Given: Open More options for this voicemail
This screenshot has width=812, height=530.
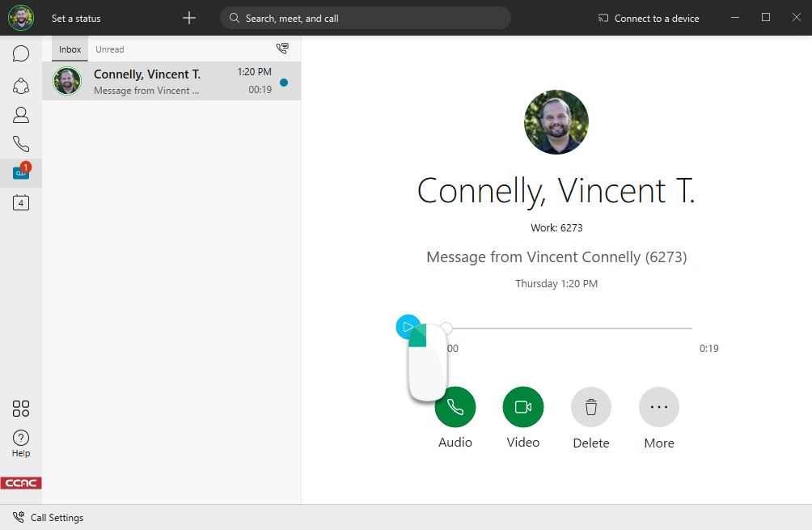Looking at the screenshot, I should [658, 407].
